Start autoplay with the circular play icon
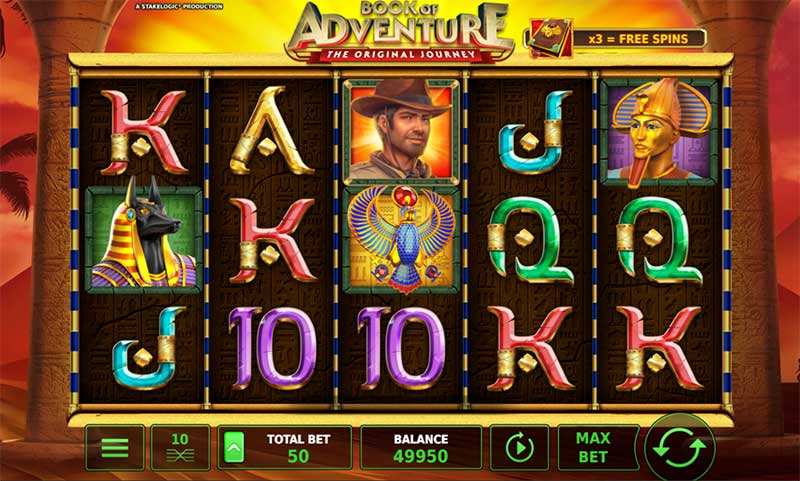This screenshot has width=800, height=481. (x=519, y=447)
